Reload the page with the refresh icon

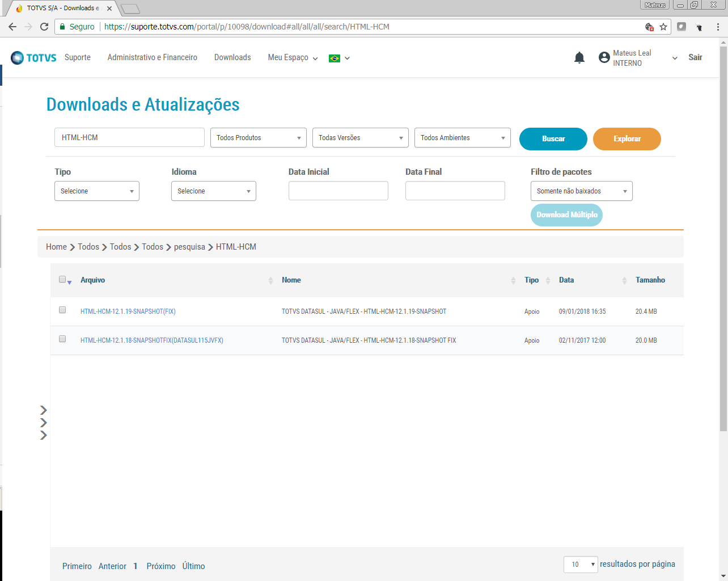[x=44, y=27]
